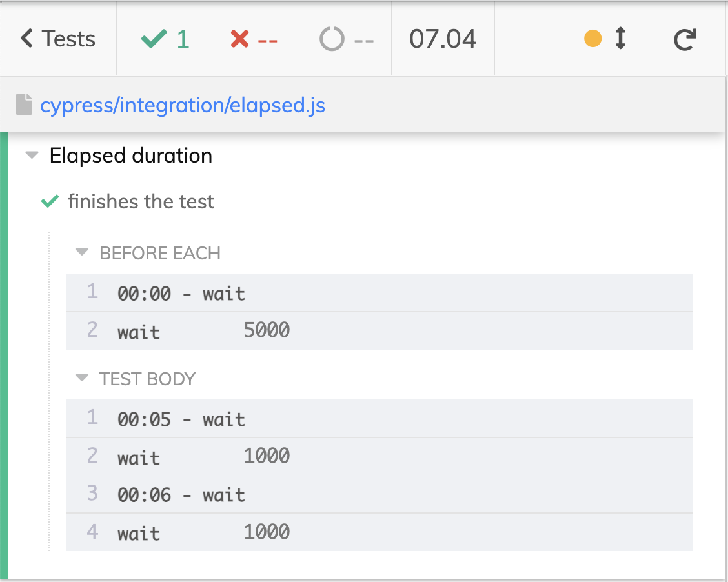Collapse the BEFORE EACH hook section

(81, 253)
